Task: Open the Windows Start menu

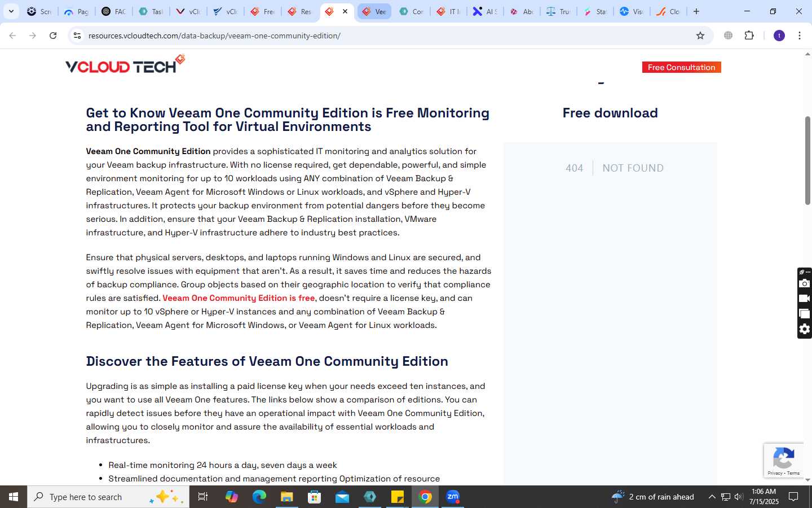Action: [14, 497]
